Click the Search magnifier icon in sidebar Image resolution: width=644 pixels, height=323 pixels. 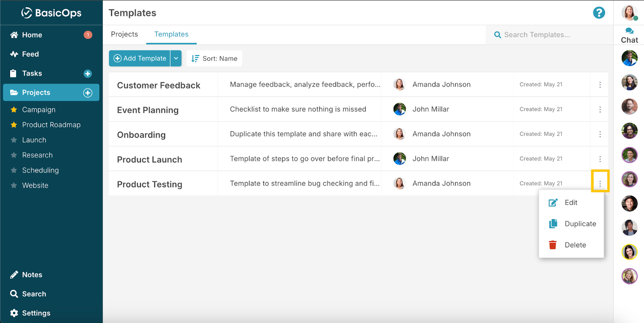point(14,294)
